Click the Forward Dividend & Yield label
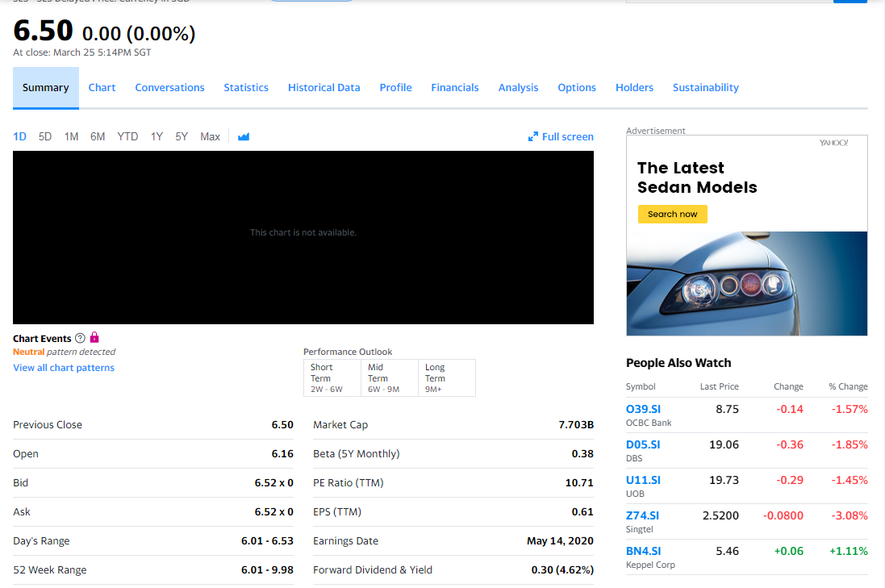Screen dimensions: 885x588 point(373,570)
